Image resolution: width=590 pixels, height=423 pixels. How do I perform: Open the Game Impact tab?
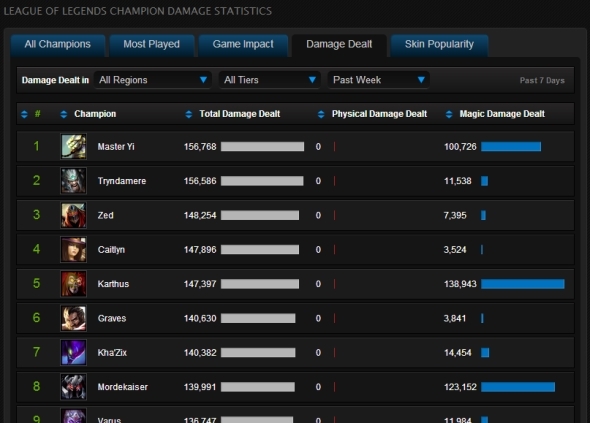[243, 45]
